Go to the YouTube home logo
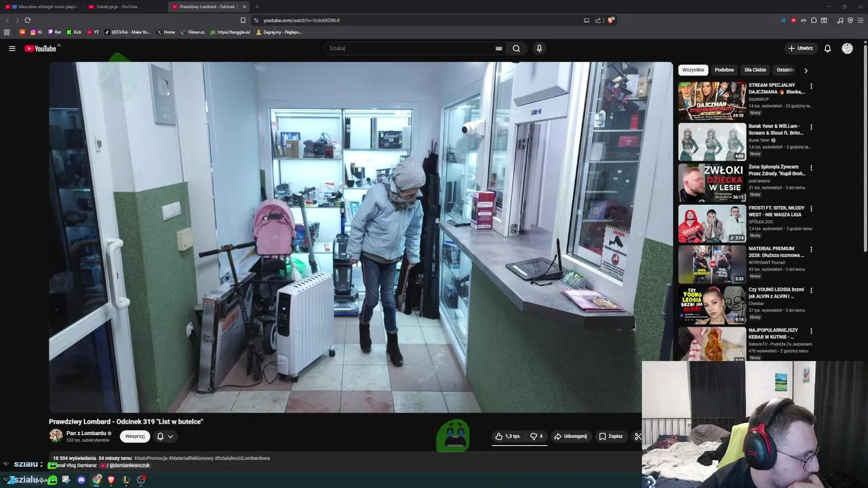Image resolution: width=868 pixels, height=488 pixels. pyautogui.click(x=41, y=48)
